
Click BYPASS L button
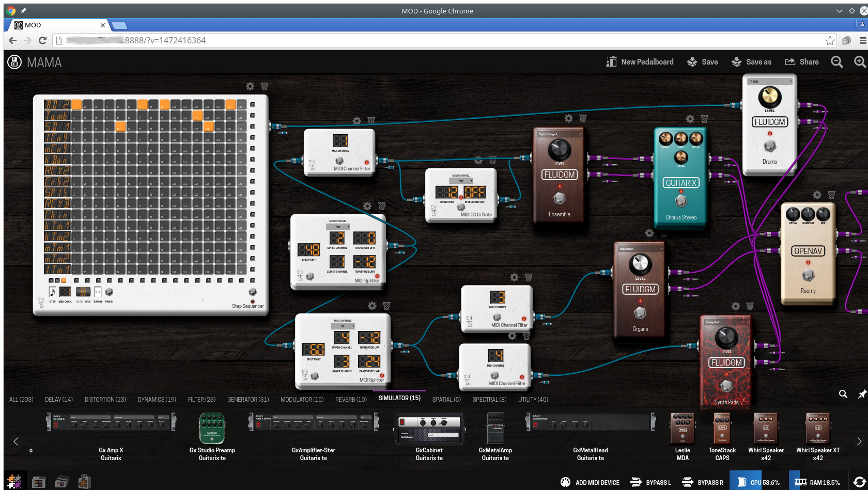[651, 482]
